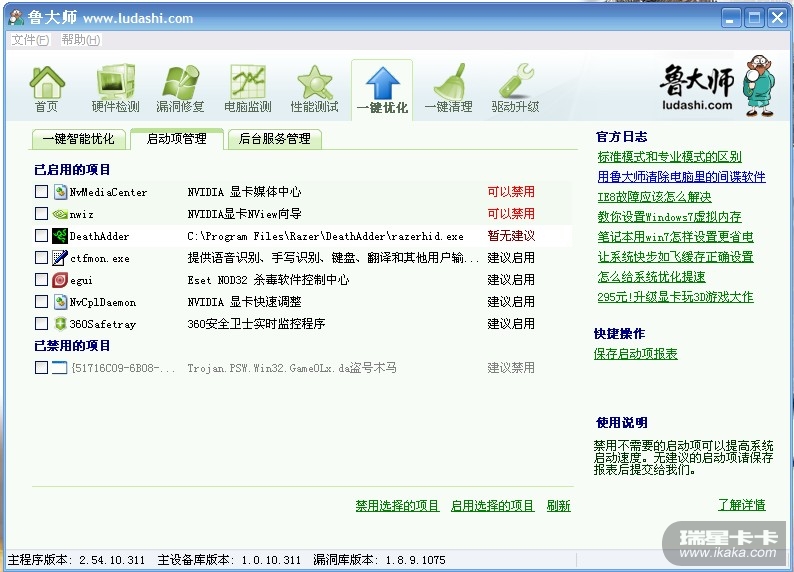
Task: Click the razerhid.exe path text
Action: [x=325, y=236]
